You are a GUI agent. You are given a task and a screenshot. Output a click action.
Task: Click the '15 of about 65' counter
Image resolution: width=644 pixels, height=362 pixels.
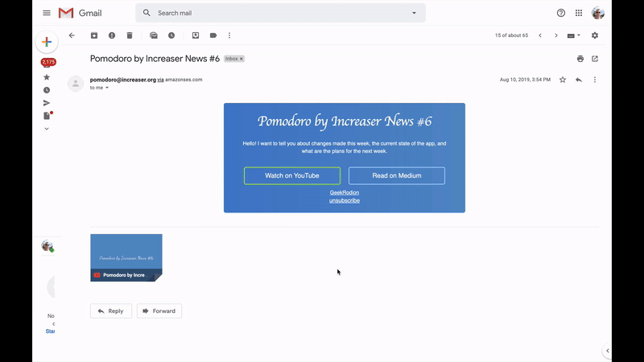click(511, 35)
